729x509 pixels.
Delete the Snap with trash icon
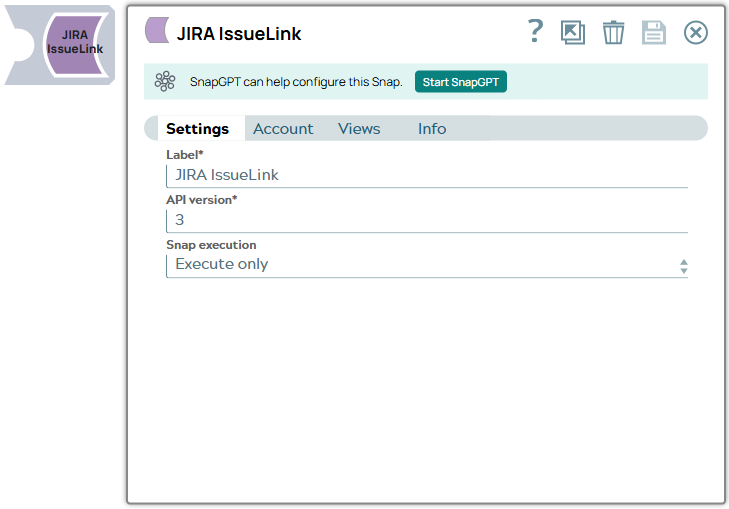click(613, 33)
